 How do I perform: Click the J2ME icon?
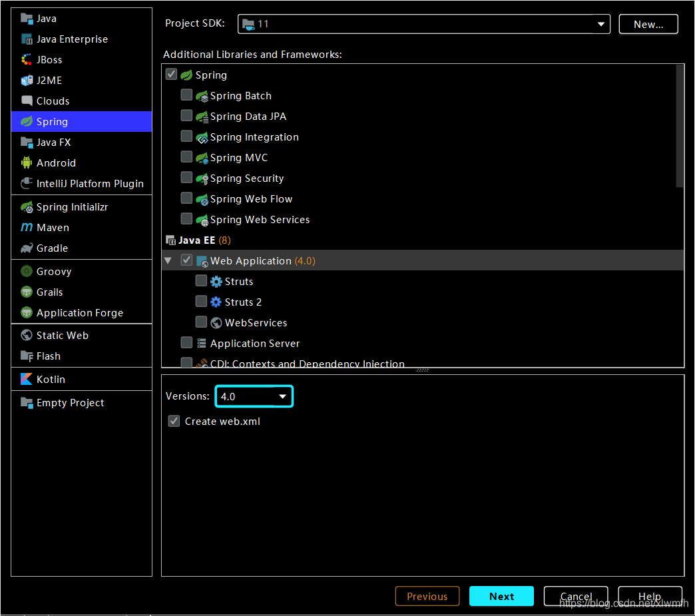click(x=27, y=81)
